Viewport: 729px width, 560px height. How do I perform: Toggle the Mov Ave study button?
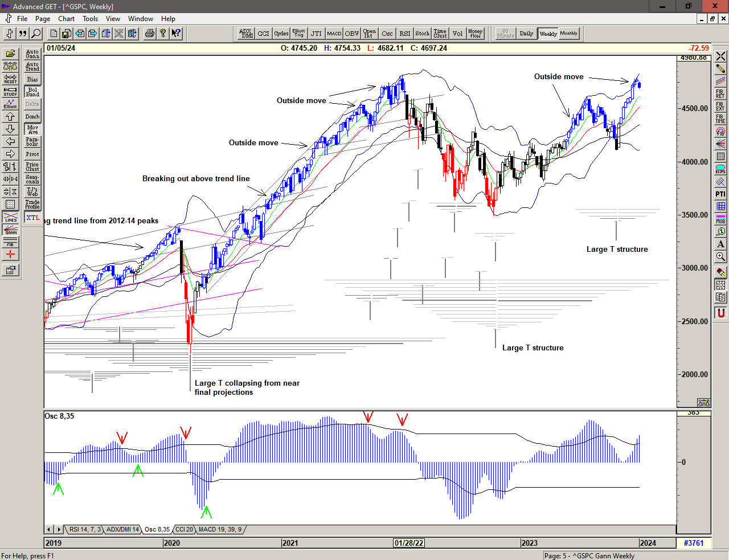pyautogui.click(x=32, y=129)
